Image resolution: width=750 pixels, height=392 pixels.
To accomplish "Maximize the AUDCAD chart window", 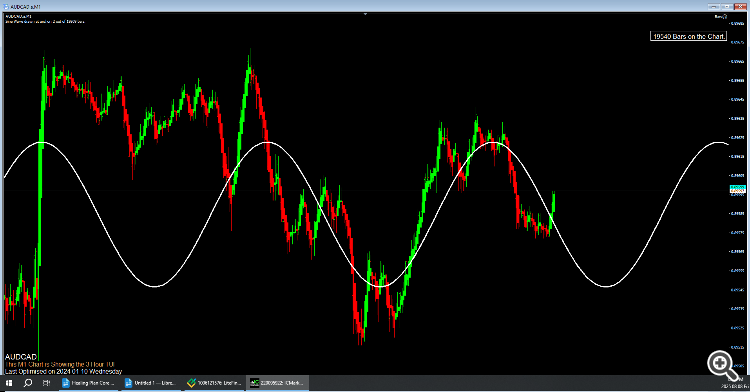I will point(727,7).
